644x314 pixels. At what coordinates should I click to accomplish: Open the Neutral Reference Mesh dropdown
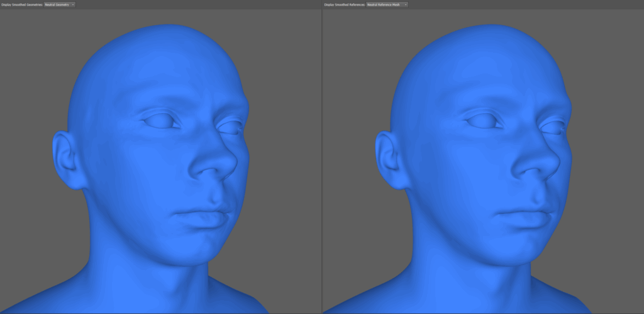pyautogui.click(x=387, y=4)
